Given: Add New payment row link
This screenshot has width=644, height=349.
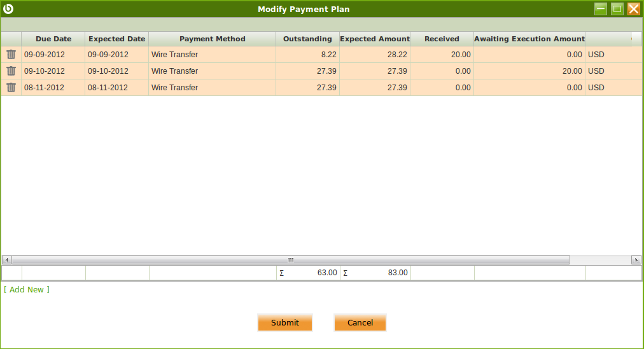Looking at the screenshot, I should (26, 290).
